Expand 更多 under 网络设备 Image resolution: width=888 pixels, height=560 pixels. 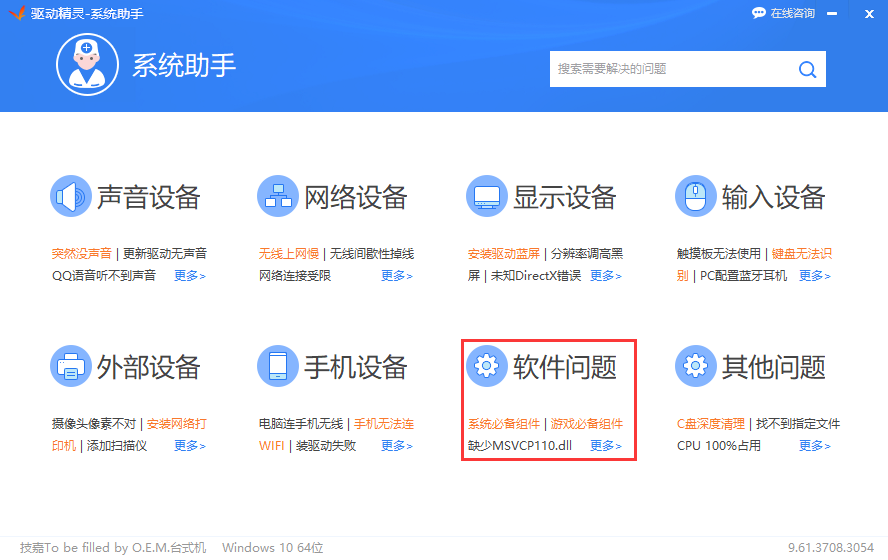397,276
